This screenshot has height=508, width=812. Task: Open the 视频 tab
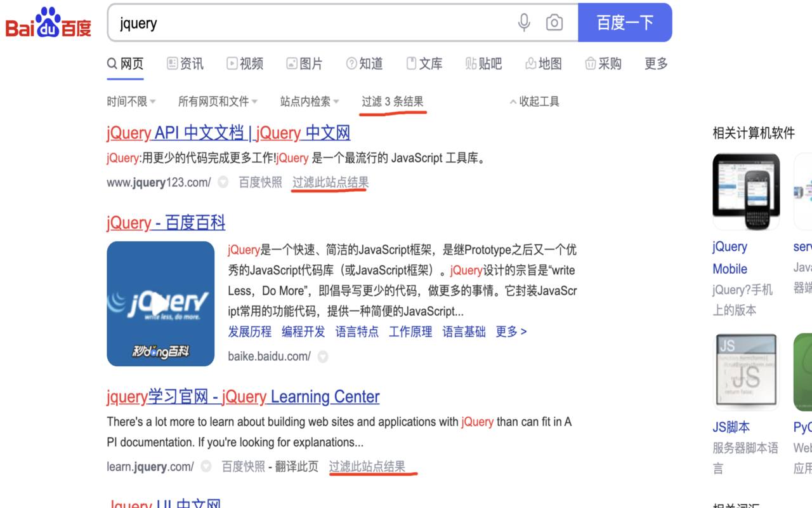pos(245,63)
